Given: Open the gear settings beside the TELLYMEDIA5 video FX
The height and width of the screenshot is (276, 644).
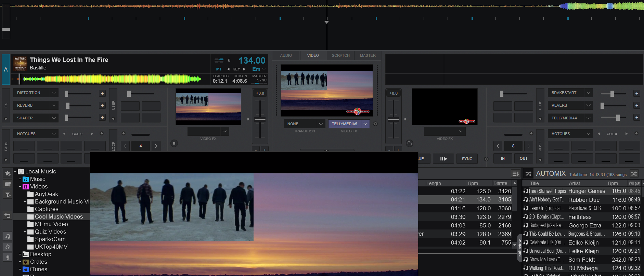Looking at the screenshot, I should 375,124.
